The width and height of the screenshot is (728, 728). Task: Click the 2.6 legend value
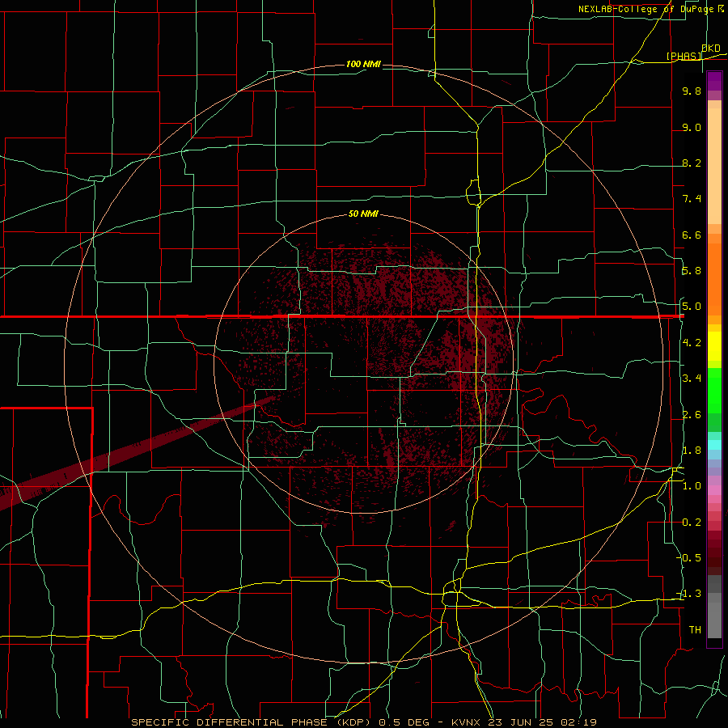tap(692, 415)
